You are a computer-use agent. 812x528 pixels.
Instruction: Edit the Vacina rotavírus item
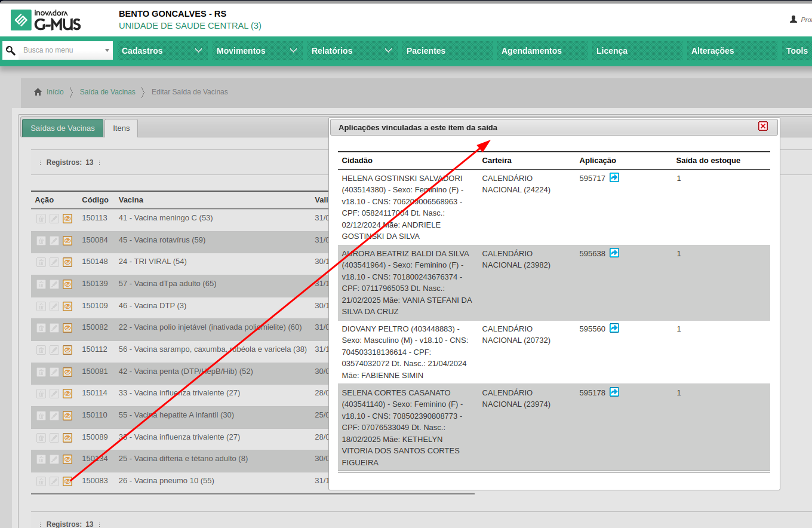click(54, 241)
